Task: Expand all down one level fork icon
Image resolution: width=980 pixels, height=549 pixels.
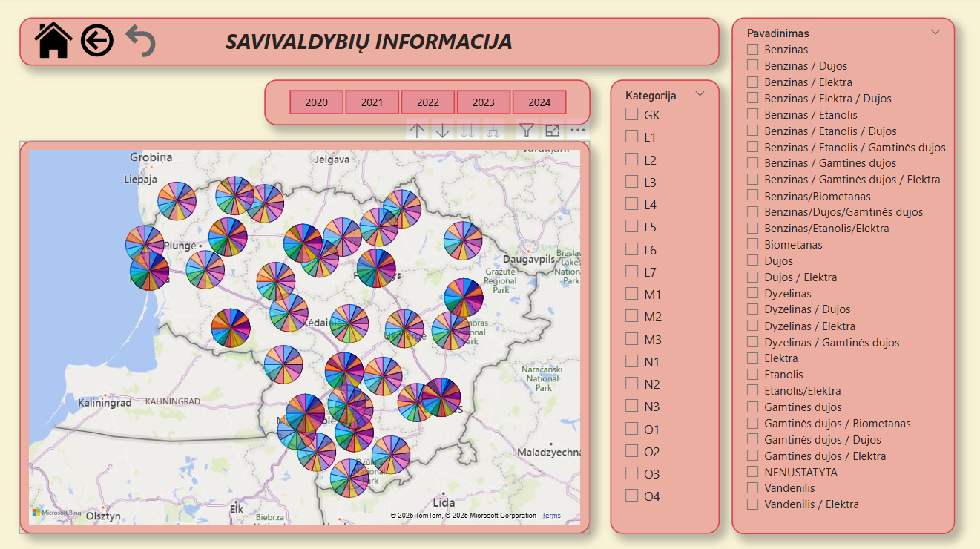Action: (x=492, y=131)
